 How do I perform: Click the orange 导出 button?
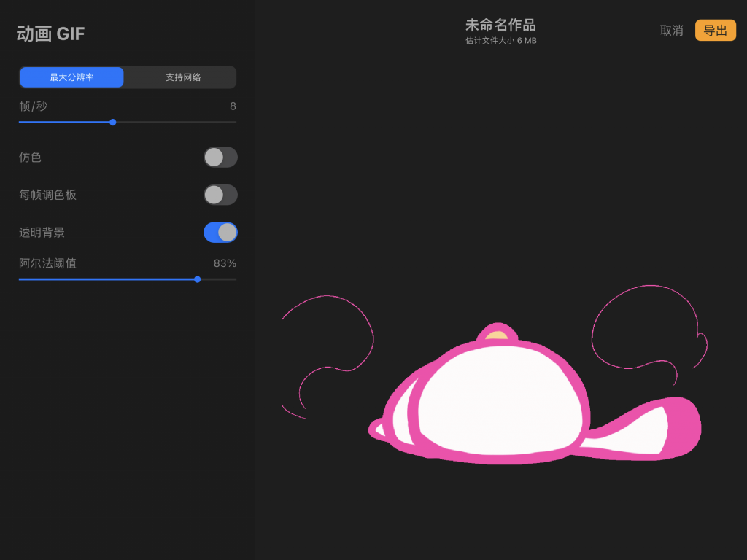715,31
